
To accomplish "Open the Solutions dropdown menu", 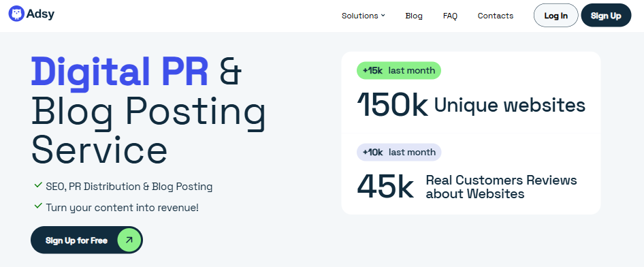I will coord(363,16).
